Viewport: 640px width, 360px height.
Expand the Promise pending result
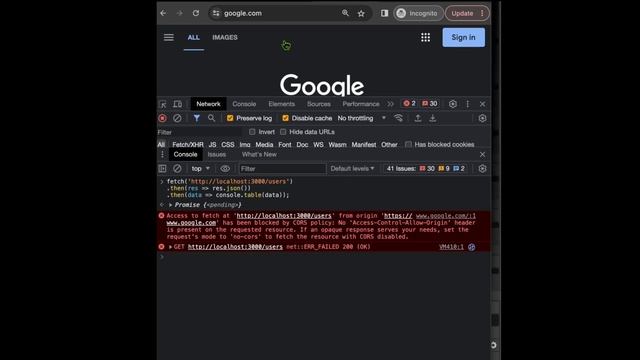click(x=171, y=205)
